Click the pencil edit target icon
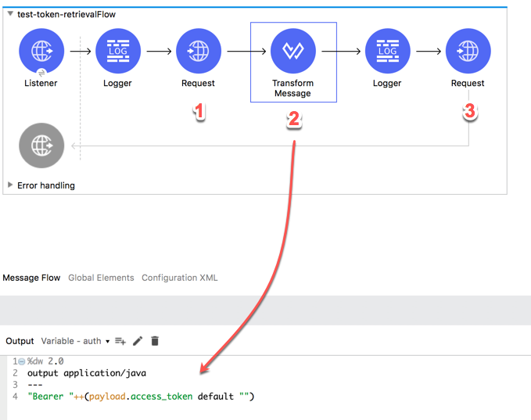 coord(138,341)
